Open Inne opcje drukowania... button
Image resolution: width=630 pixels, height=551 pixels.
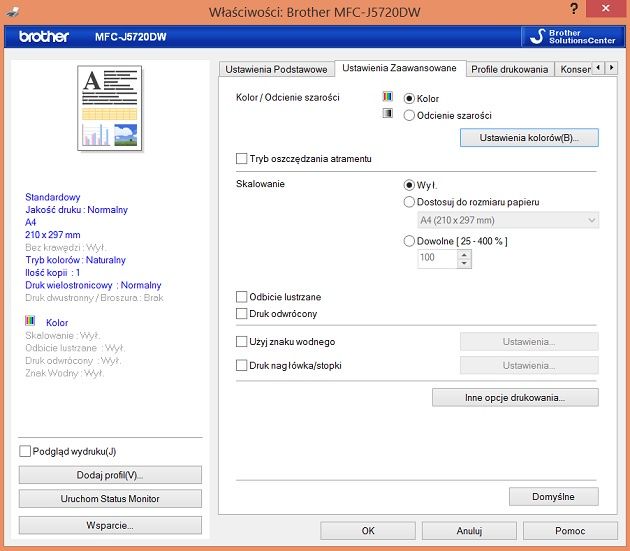pos(515,397)
